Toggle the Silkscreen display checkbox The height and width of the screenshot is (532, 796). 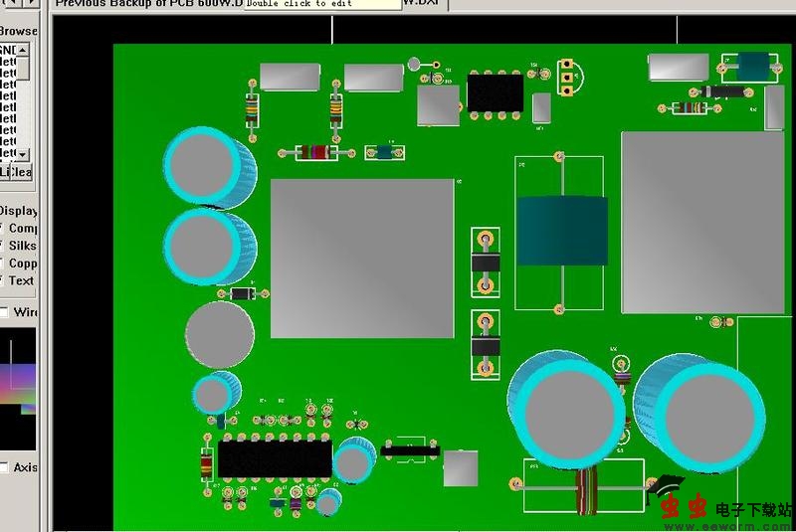(x=3, y=246)
